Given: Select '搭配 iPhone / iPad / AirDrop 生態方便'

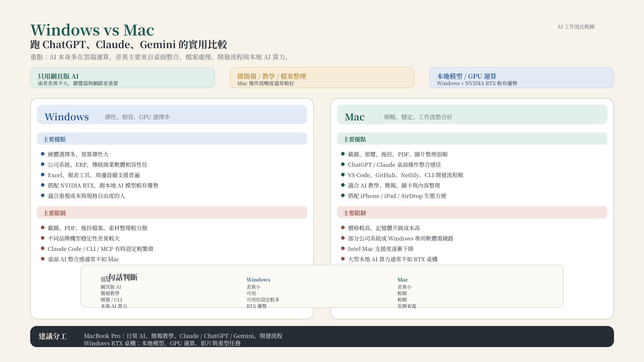Looking at the screenshot, I should coord(397,196).
